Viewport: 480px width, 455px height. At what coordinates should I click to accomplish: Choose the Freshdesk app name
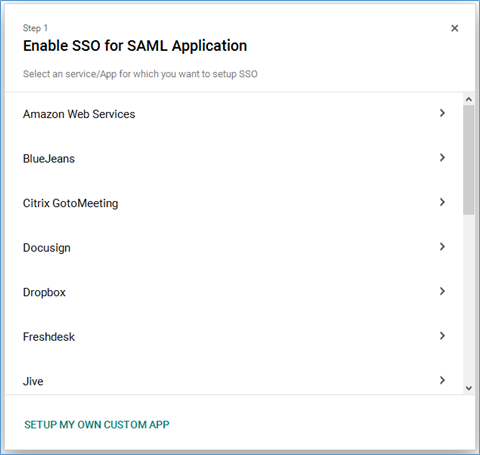(x=49, y=337)
